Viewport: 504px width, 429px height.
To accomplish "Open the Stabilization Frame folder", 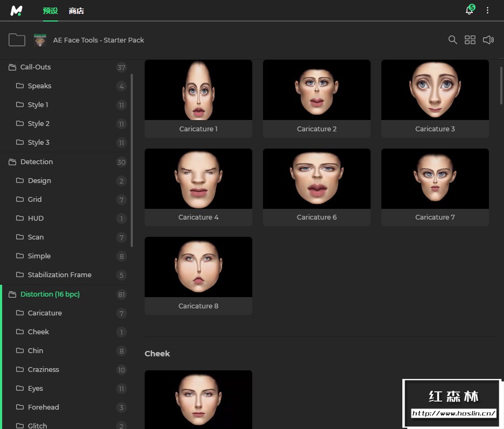I will coord(59,275).
